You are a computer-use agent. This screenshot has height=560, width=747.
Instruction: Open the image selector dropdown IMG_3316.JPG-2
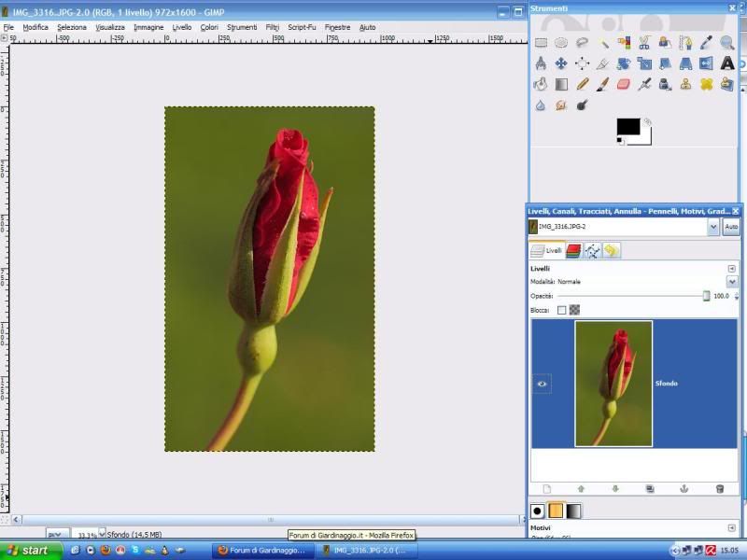point(713,227)
